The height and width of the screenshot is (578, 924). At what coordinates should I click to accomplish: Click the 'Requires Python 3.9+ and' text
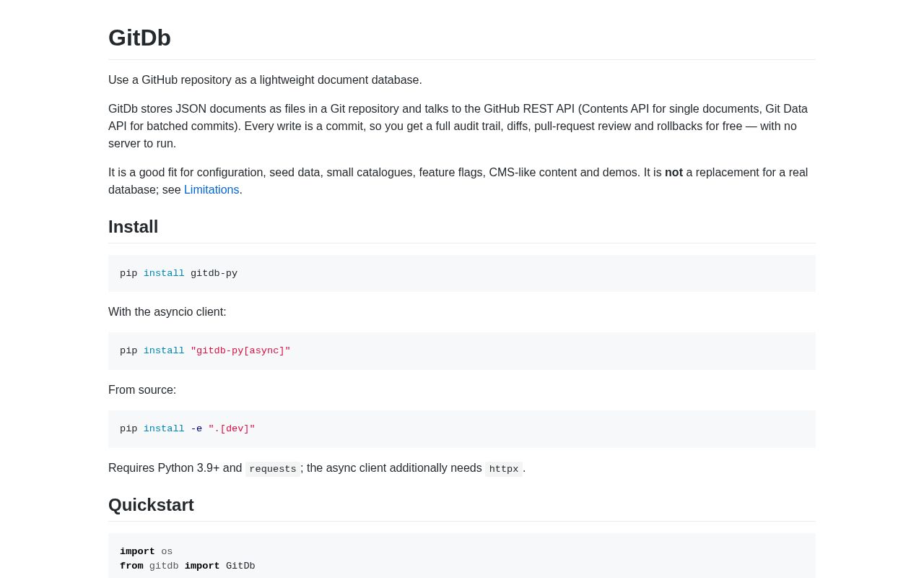pos(175,468)
